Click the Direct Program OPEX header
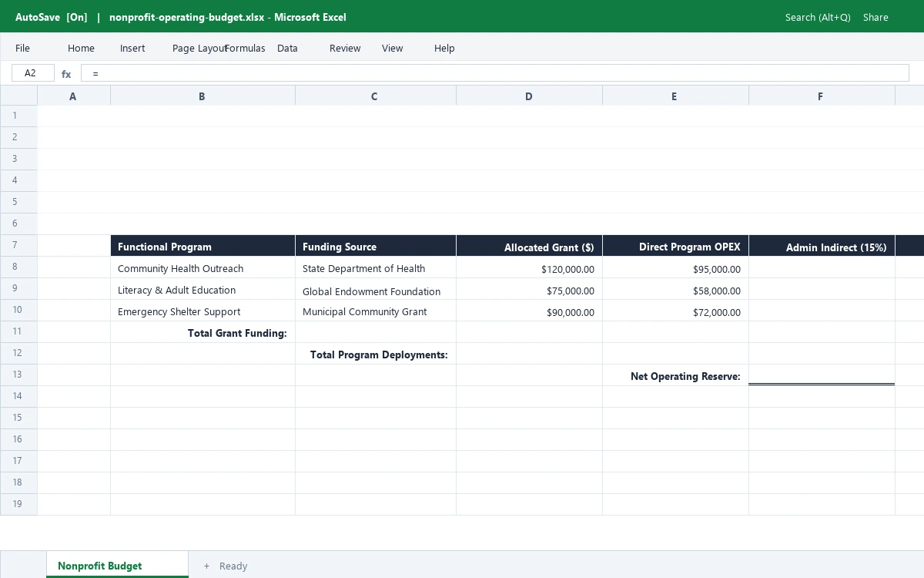 click(x=675, y=246)
